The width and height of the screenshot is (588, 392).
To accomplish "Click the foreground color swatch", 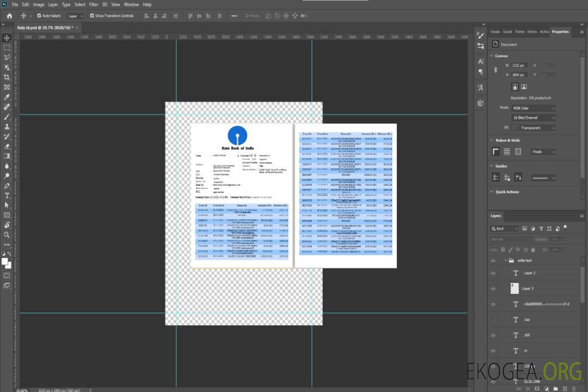I will pyautogui.click(x=5, y=262).
